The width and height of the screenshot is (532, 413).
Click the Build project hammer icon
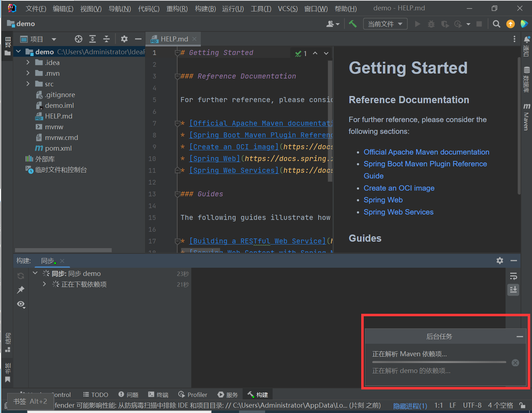(353, 24)
